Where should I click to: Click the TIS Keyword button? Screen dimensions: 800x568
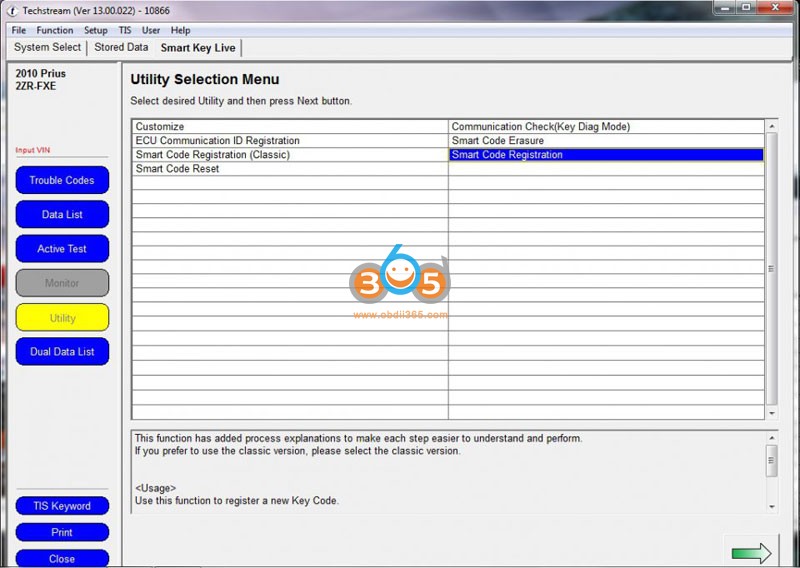[x=62, y=506]
